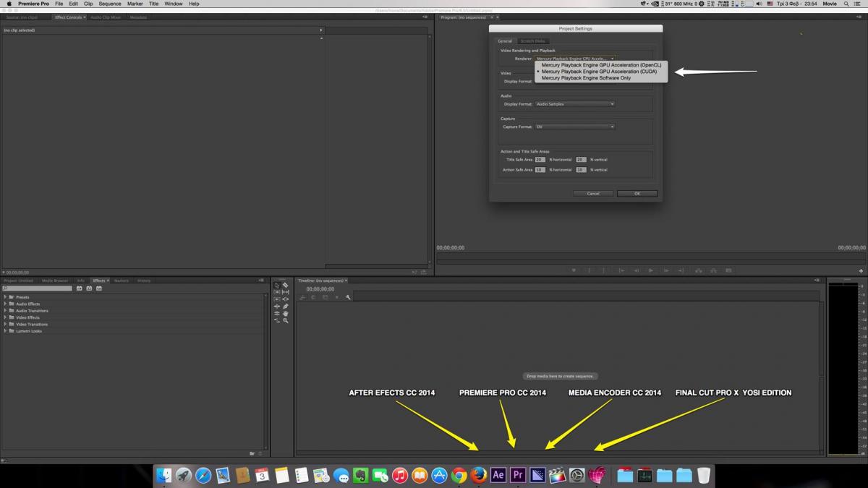Open the Effects panel options menu
Image resolution: width=868 pixels, height=488 pixels.
point(261,281)
